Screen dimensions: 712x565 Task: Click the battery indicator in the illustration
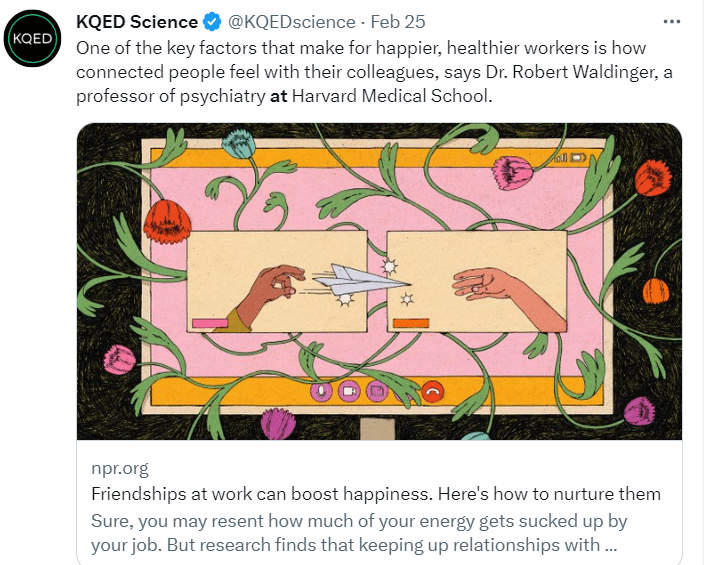coord(580,158)
